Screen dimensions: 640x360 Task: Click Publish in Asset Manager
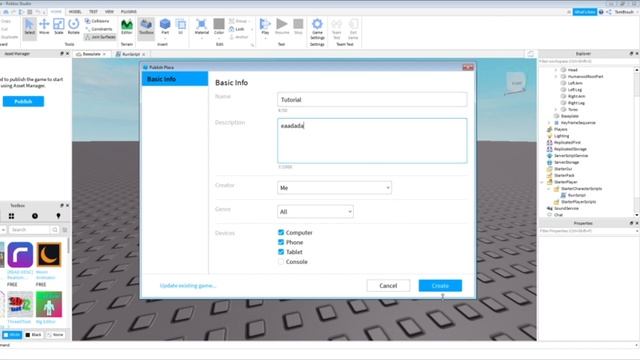23,101
